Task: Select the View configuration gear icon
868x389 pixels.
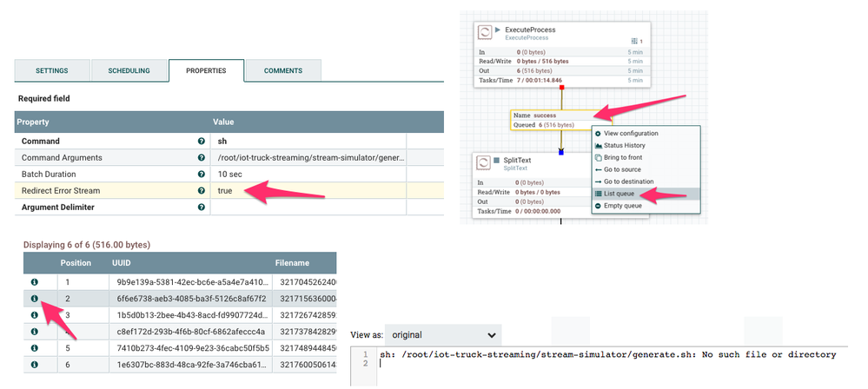Action: 598,134
